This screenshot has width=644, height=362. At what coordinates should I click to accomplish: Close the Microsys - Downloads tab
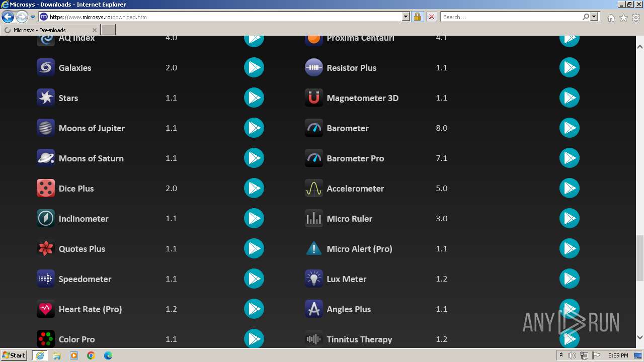coord(95,30)
